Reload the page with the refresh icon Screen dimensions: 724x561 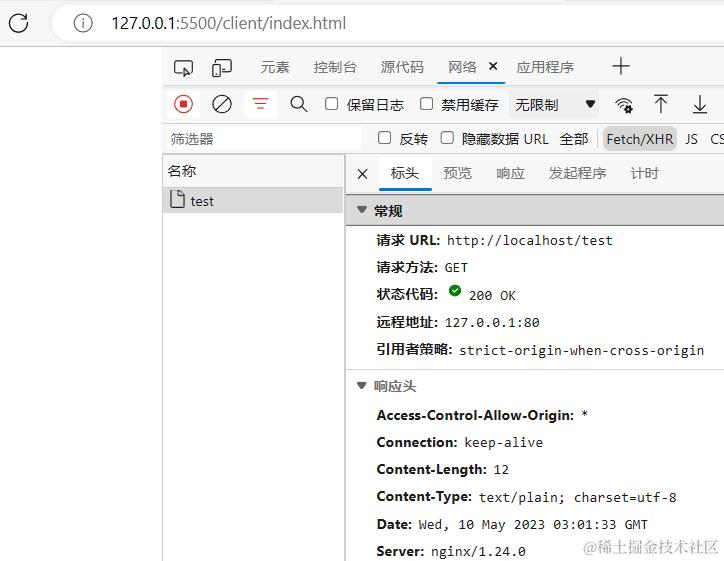point(18,23)
